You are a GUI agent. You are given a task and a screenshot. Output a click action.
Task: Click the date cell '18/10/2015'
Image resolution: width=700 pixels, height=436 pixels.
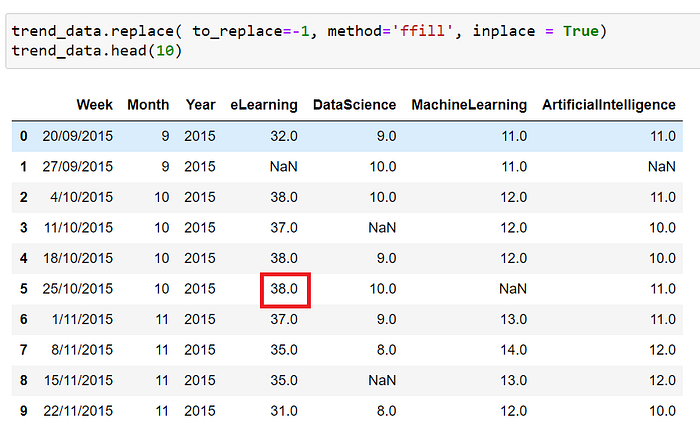tap(78, 258)
